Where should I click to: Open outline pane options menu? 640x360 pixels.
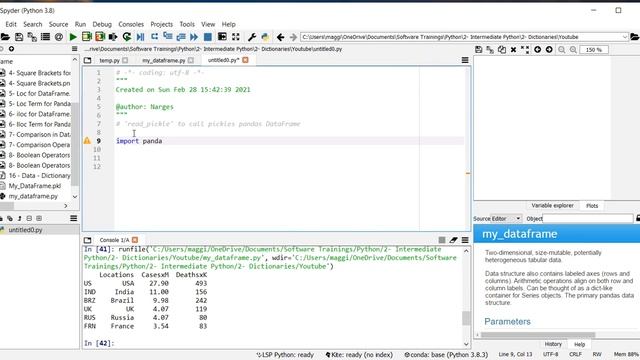click(x=73, y=218)
